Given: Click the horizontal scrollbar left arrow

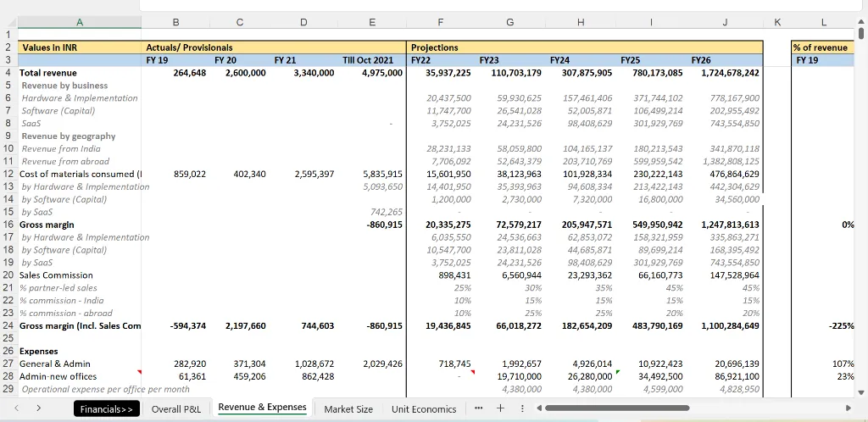Looking at the screenshot, I should click(539, 409).
